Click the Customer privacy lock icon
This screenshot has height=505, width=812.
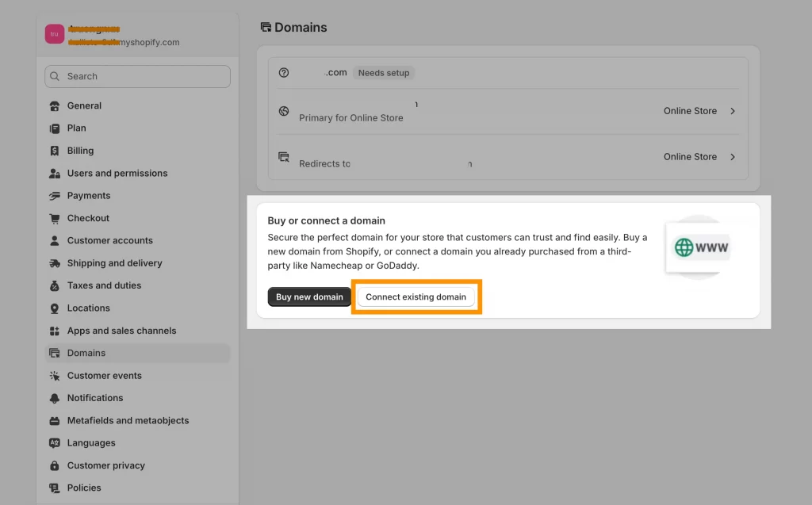point(55,465)
